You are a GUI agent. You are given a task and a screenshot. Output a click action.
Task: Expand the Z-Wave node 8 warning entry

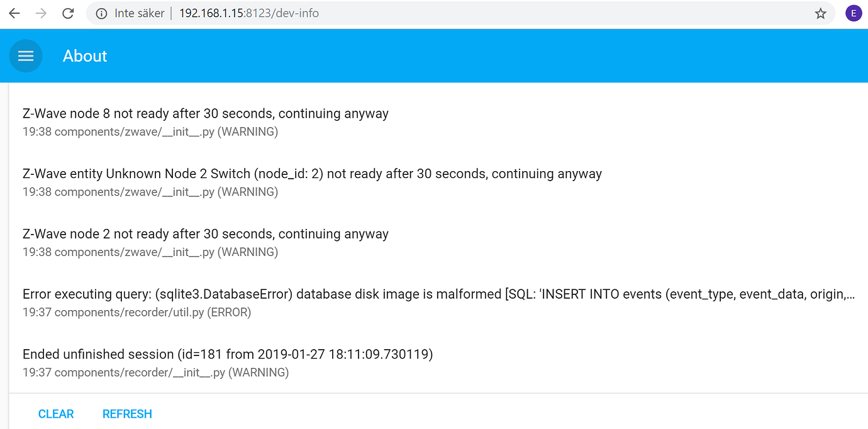pos(205,113)
